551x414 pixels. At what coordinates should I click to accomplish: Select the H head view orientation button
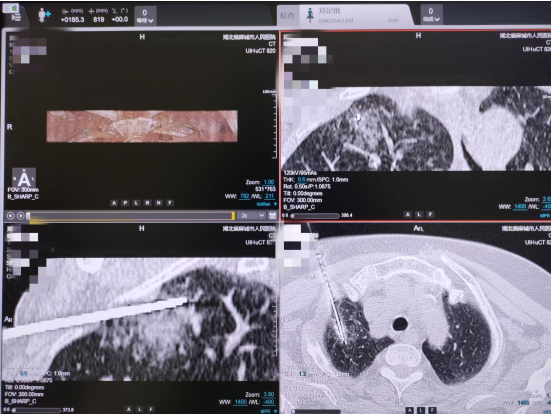[x=158, y=203]
